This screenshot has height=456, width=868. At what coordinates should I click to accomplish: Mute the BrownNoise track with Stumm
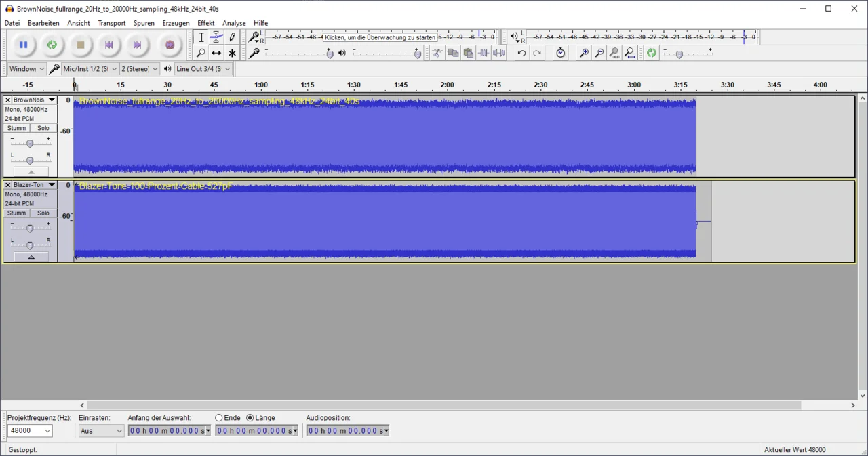[x=17, y=128]
